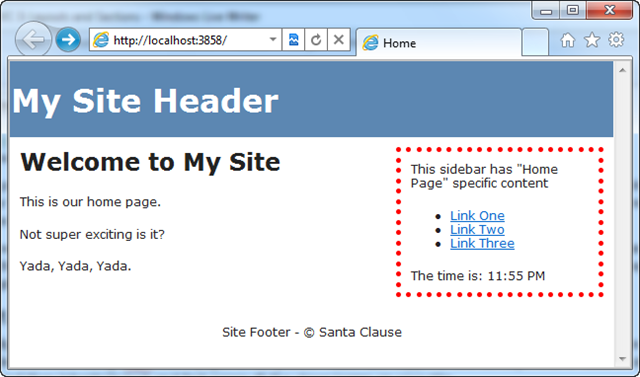Click the Stop loading X icon
Image resolution: width=640 pixels, height=377 pixels.
[x=338, y=40]
